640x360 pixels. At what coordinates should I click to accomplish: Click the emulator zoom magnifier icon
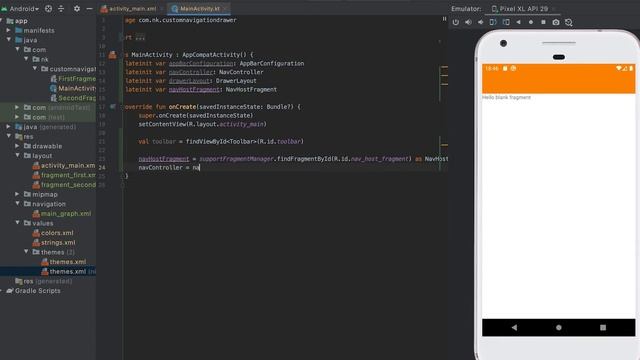[569, 22]
